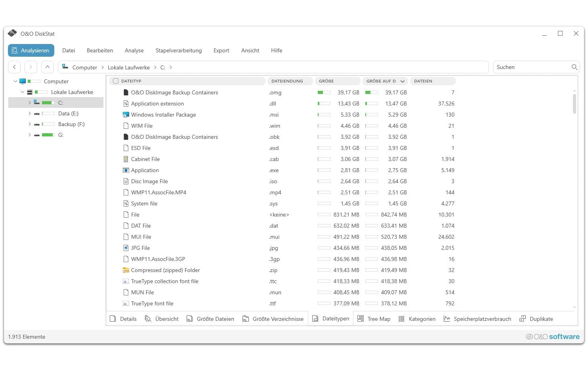Click the Analysieren button
The height and width of the screenshot is (370, 588).
[x=31, y=50]
